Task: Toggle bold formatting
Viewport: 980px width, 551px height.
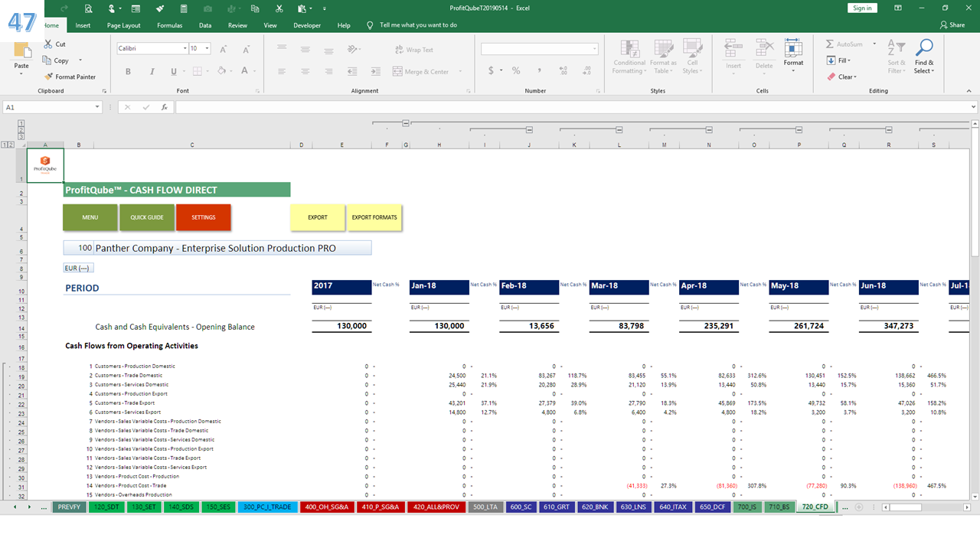Action: point(128,71)
